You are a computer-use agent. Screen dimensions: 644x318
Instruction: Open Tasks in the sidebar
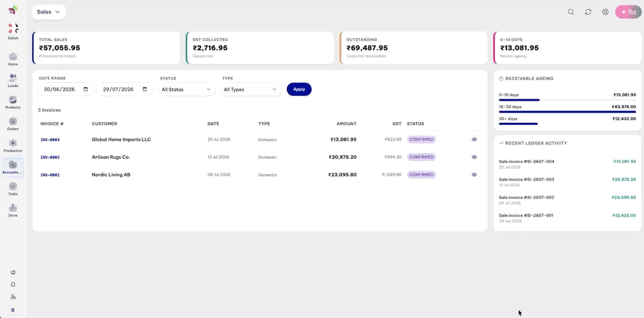click(13, 189)
